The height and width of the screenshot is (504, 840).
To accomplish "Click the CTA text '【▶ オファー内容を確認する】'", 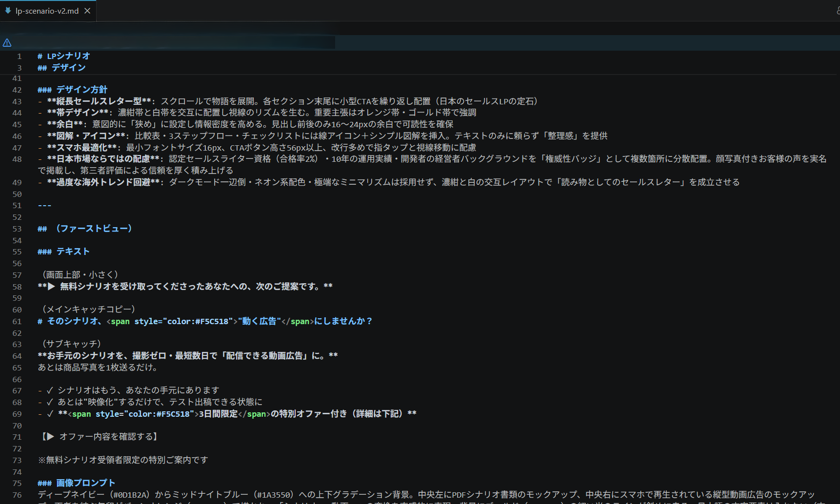I will (x=100, y=437).
